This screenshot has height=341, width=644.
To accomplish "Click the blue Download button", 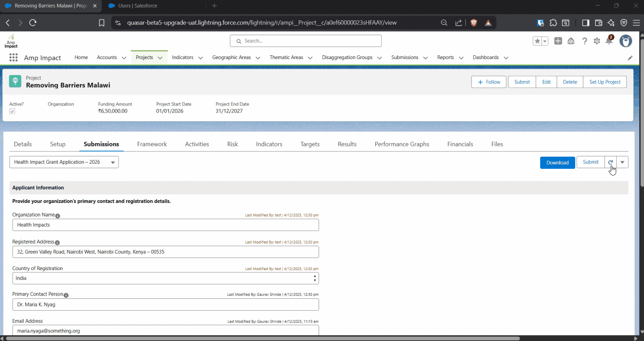I will point(557,162).
